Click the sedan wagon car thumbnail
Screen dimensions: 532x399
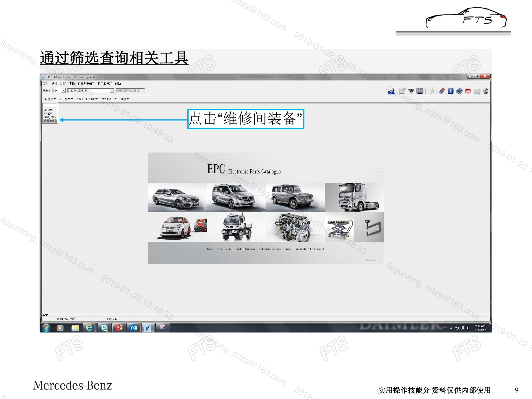pyautogui.click(x=177, y=197)
